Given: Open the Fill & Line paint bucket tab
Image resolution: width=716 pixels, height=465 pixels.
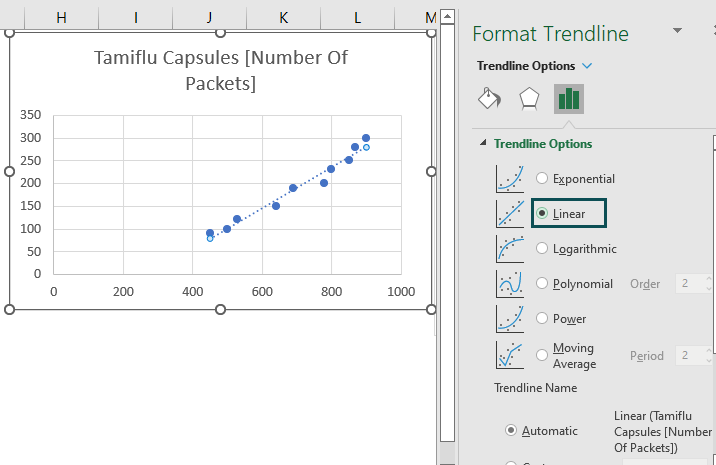Looking at the screenshot, I should coord(490,98).
